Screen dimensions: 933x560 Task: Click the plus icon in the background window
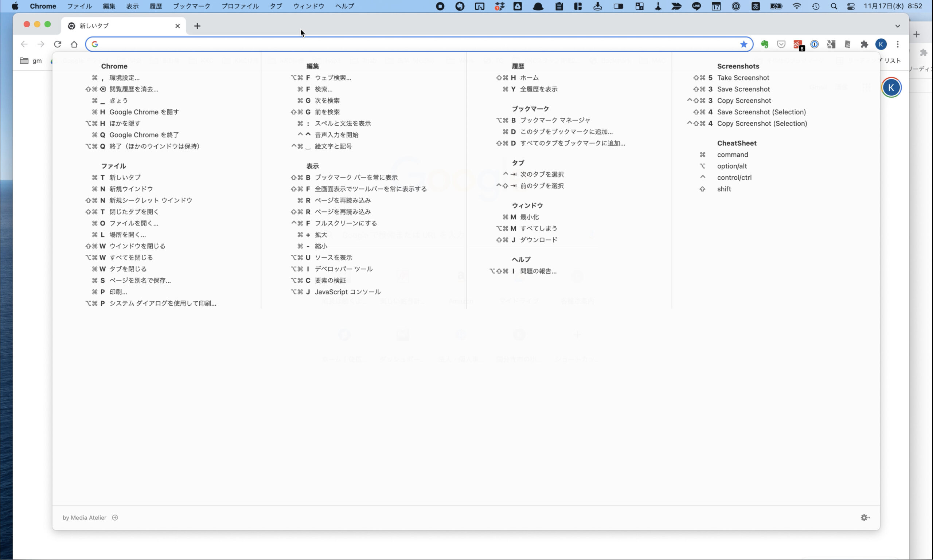pyautogui.click(x=916, y=34)
